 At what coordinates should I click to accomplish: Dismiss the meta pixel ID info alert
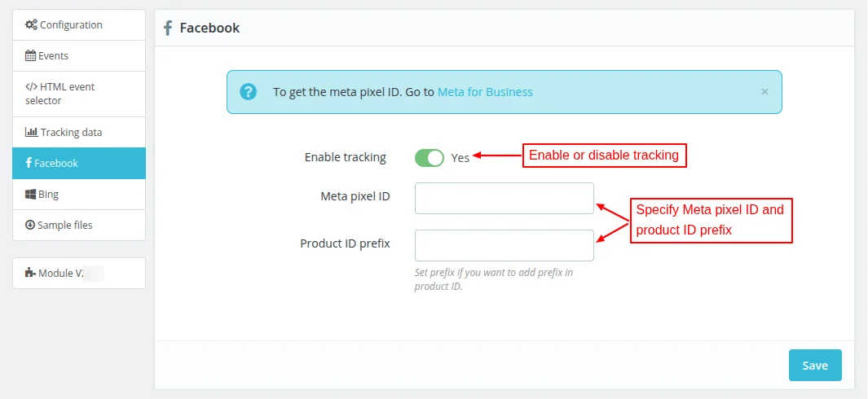pos(764,92)
